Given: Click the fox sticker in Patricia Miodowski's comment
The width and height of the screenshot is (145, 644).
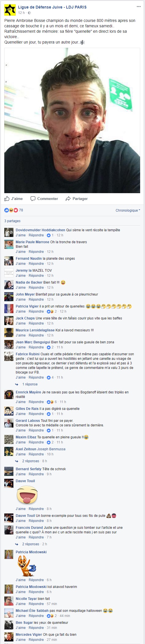Looking at the screenshot, I should 27,566.
